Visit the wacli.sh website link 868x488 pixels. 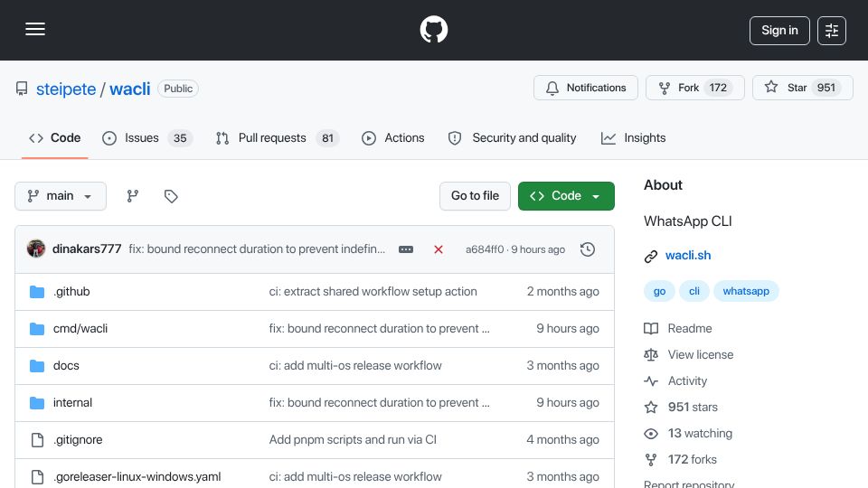coord(688,256)
